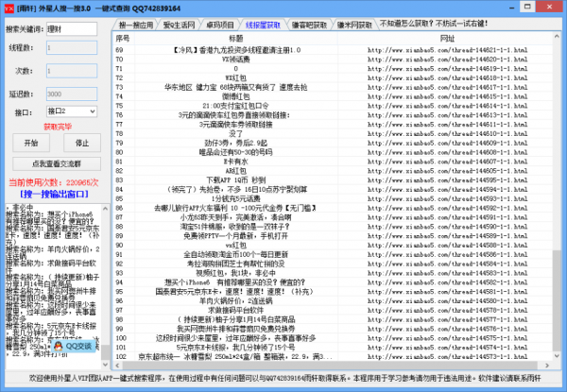Select row 82 titled AE红包
The image size is (567, 392).
pyautogui.click(x=333, y=171)
